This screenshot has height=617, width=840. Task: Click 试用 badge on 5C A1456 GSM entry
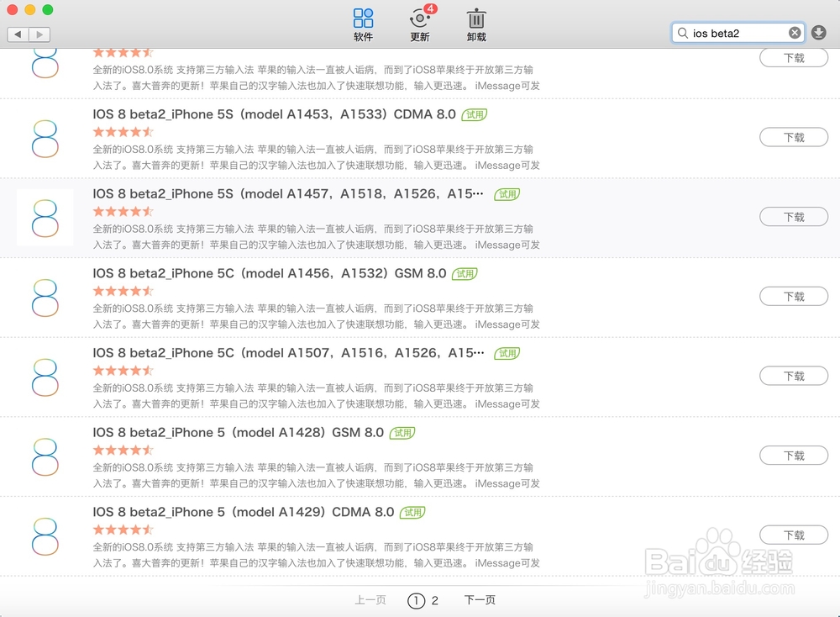465,274
